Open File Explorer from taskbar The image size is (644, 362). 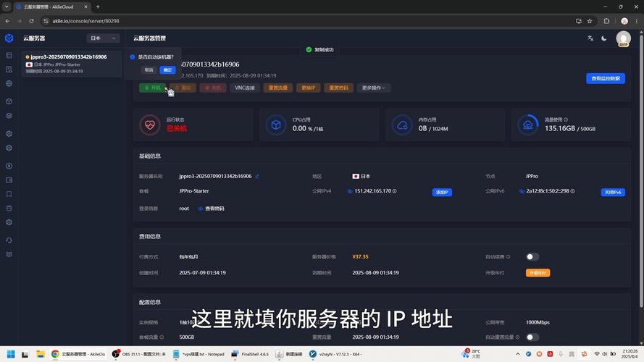click(41, 354)
